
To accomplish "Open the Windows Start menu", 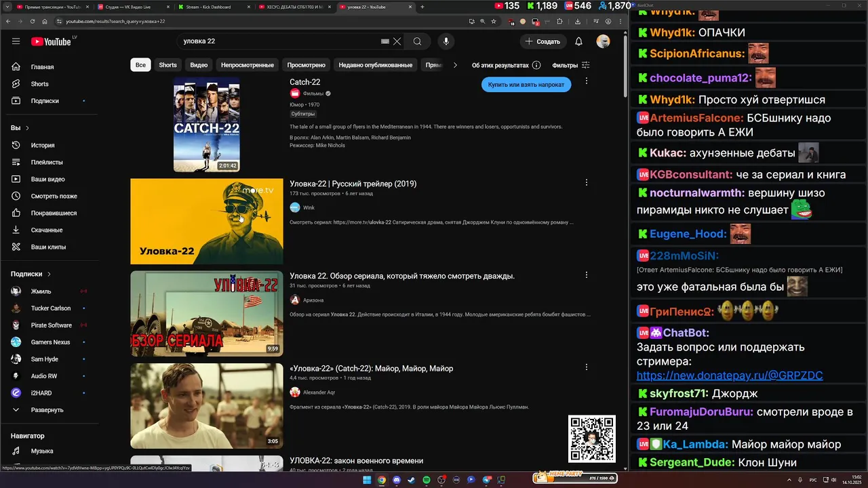I will coord(367,480).
